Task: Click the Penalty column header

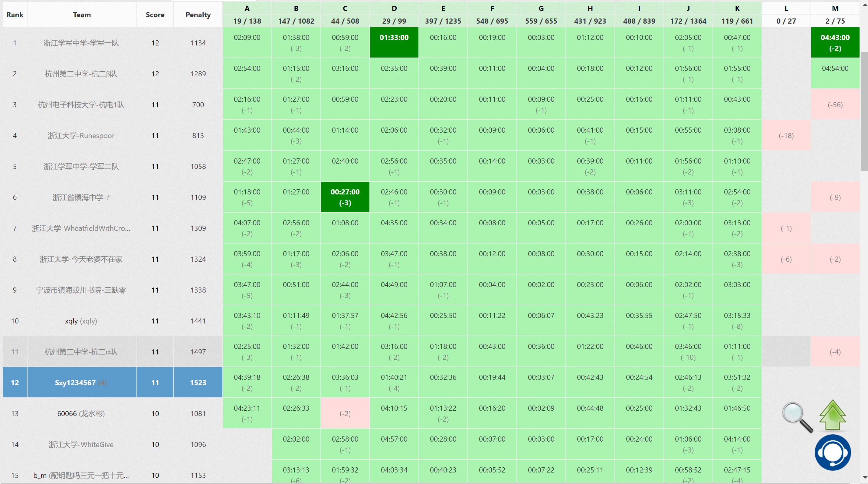Action: coord(198,15)
